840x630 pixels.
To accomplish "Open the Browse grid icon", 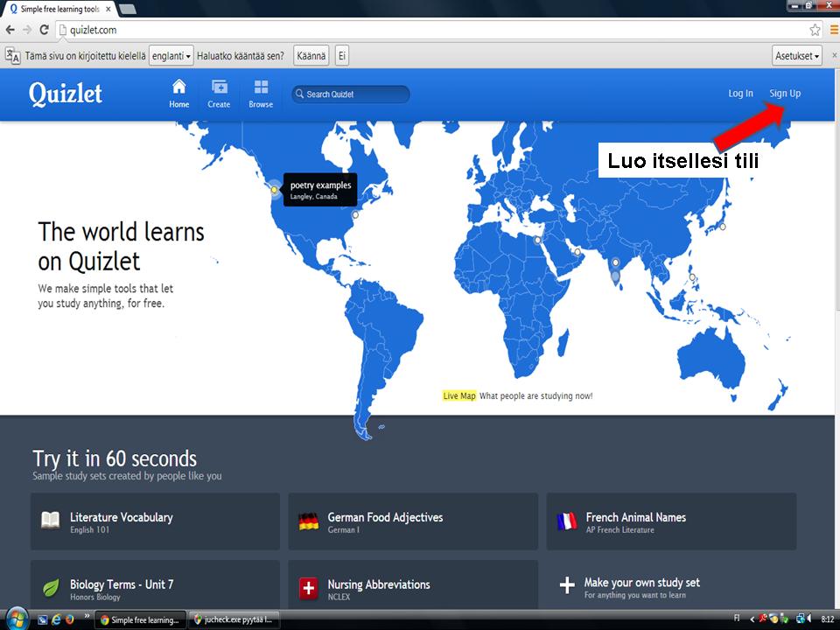I will coord(261,87).
